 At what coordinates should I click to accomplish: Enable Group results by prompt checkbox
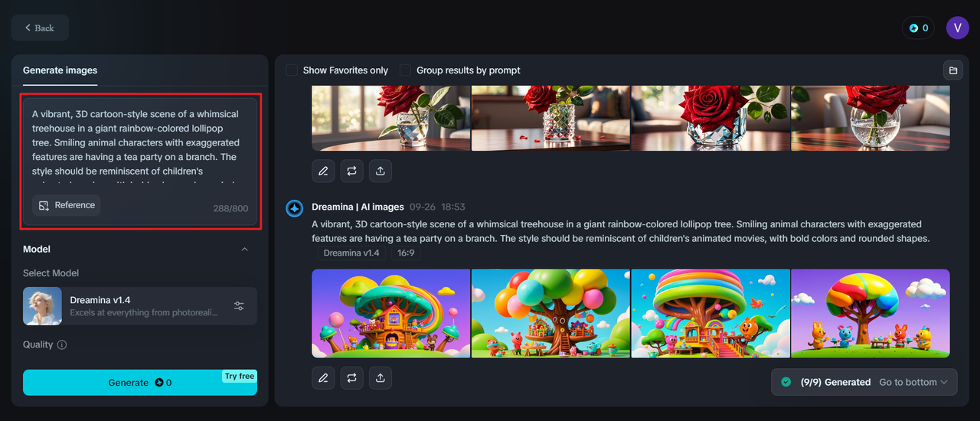pyautogui.click(x=405, y=70)
